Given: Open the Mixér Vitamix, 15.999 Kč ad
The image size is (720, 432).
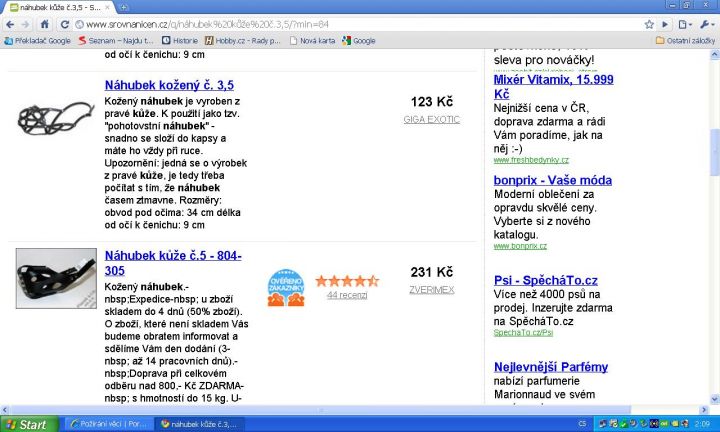Looking at the screenshot, I should (553, 87).
